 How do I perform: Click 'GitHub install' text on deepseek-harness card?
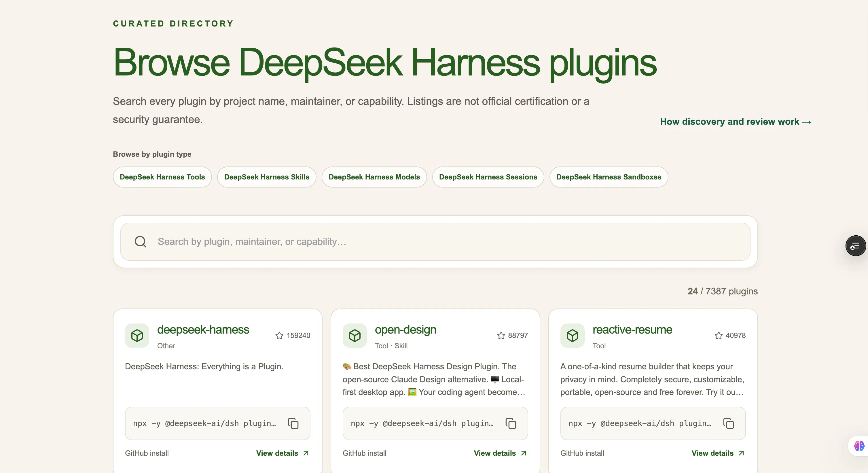click(147, 453)
